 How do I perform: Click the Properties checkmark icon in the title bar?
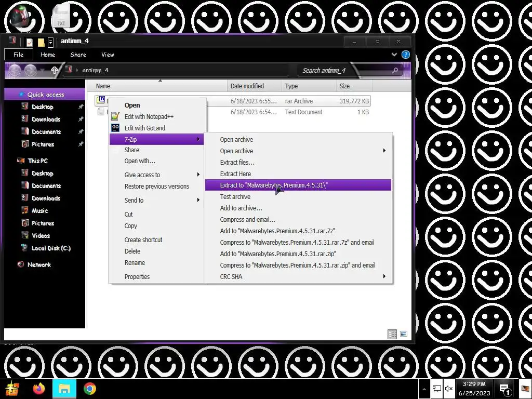click(30, 42)
